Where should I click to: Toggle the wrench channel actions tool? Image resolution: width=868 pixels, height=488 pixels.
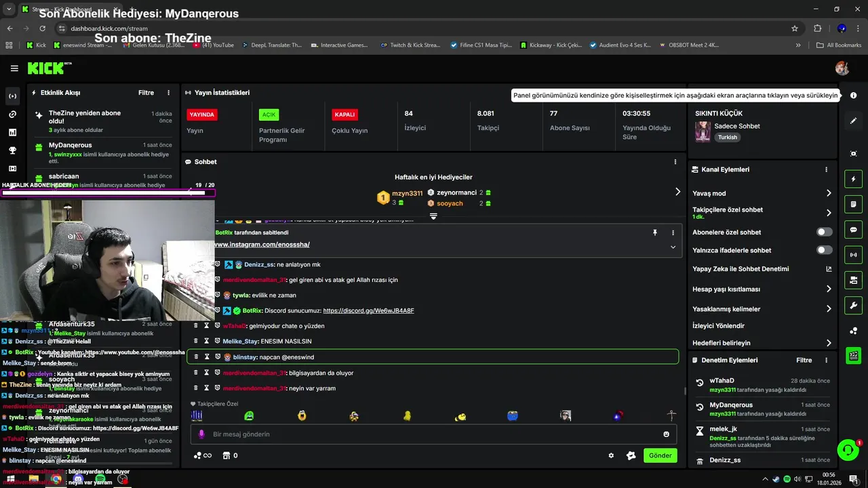point(853,305)
